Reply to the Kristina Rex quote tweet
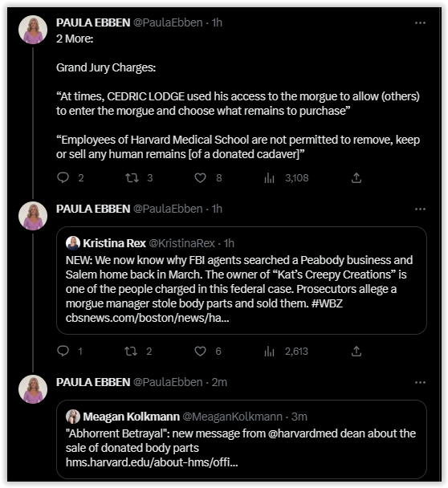 tap(63, 351)
